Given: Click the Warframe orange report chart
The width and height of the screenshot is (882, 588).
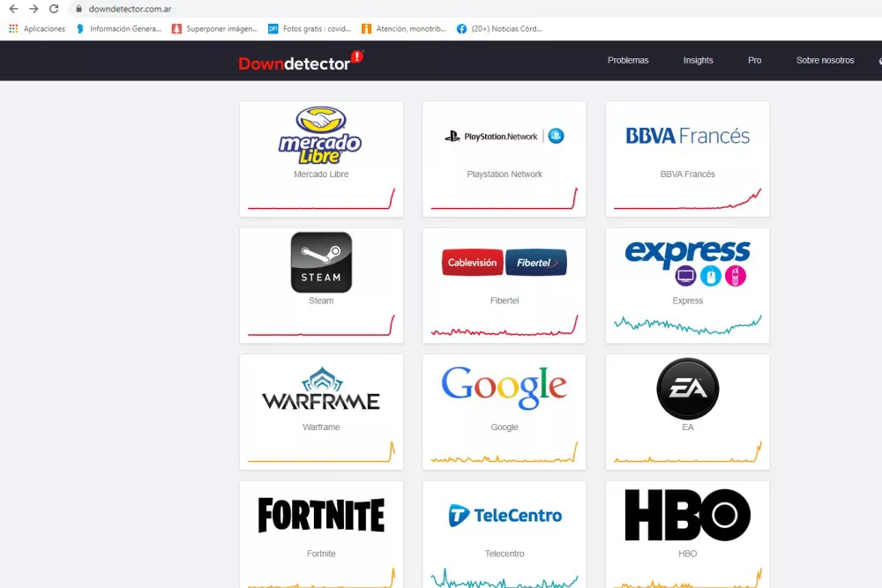Looking at the screenshot, I should [321, 451].
